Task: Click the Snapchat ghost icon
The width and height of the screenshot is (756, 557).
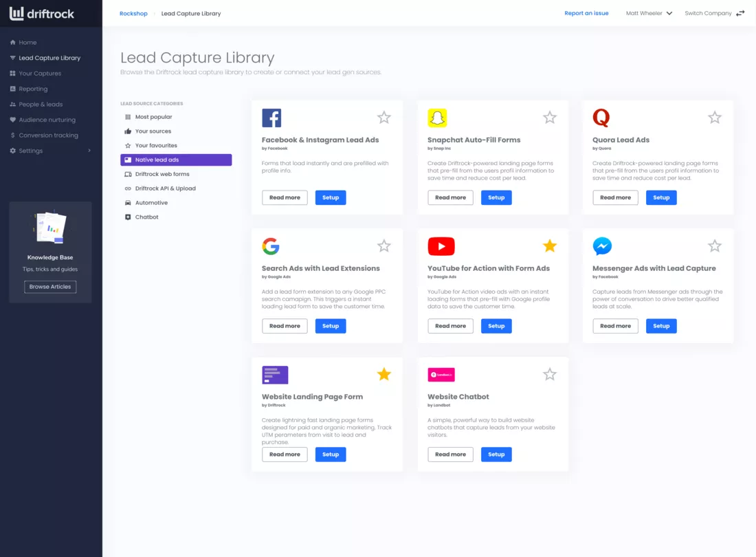Action: point(437,118)
